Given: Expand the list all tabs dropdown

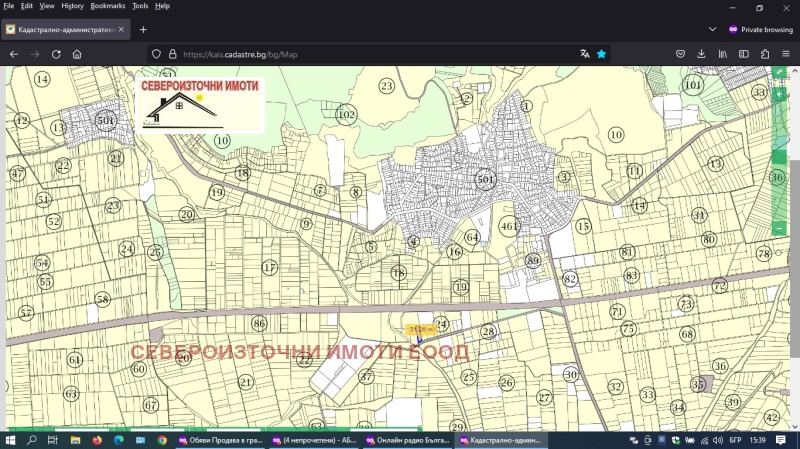Looking at the screenshot, I should click(x=713, y=30).
